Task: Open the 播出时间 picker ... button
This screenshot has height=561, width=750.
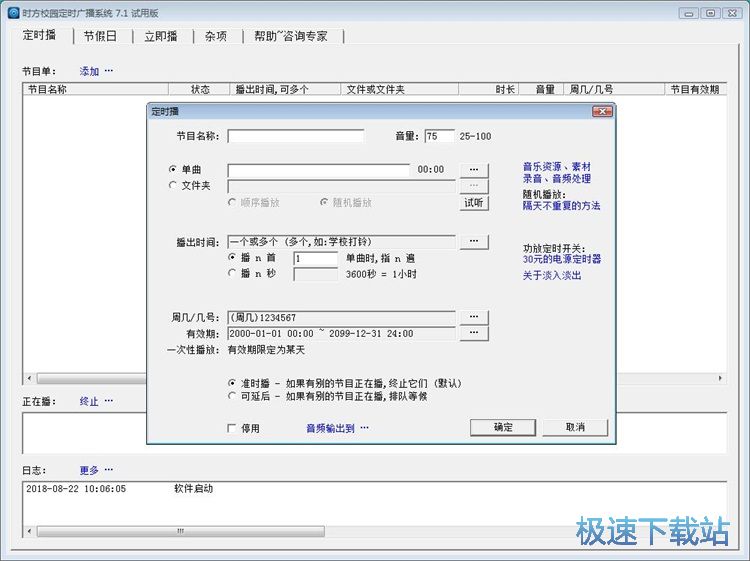Action: tap(474, 242)
